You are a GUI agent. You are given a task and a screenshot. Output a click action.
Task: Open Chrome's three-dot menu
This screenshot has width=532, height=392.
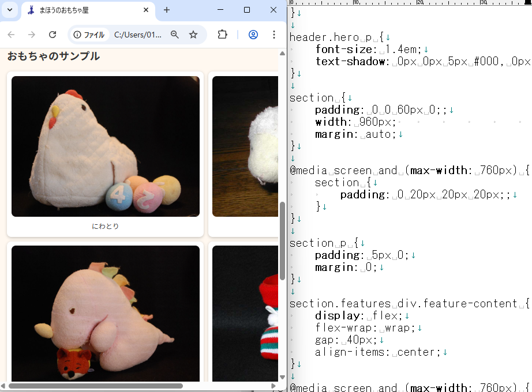tap(274, 35)
